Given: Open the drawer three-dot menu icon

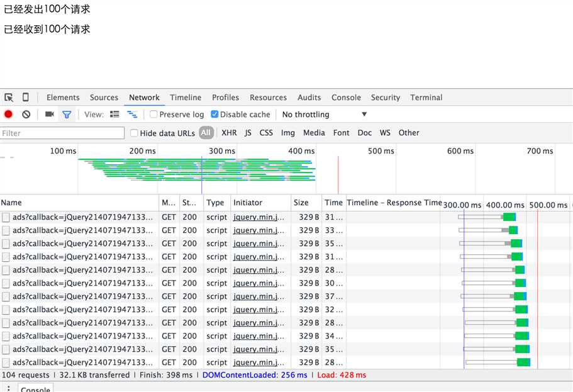Looking at the screenshot, I should coord(8,388).
